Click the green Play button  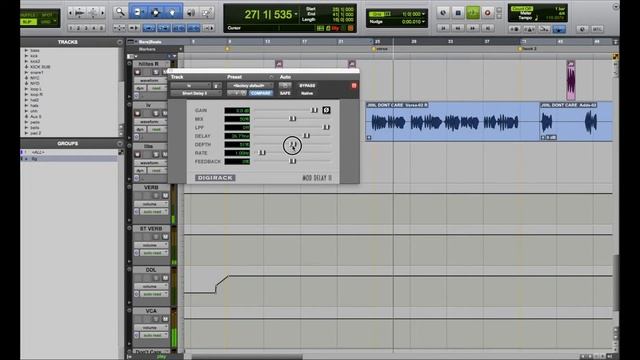473,13
